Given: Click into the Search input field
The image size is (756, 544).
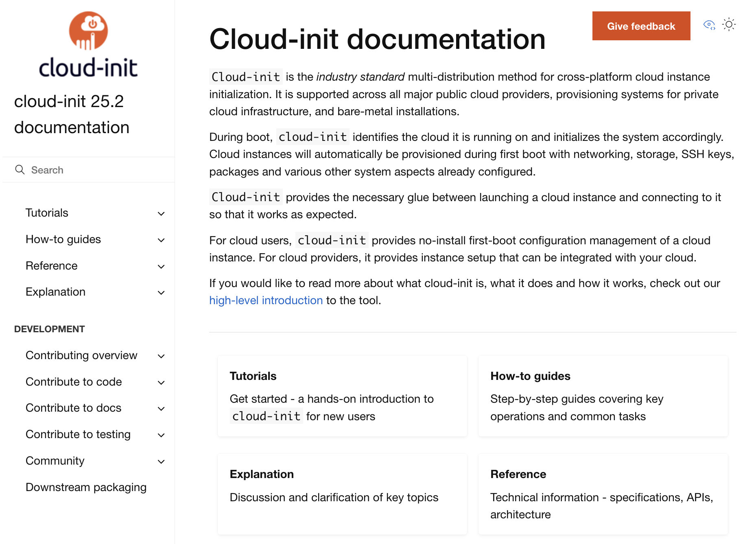Looking at the screenshot, I should 98,170.
